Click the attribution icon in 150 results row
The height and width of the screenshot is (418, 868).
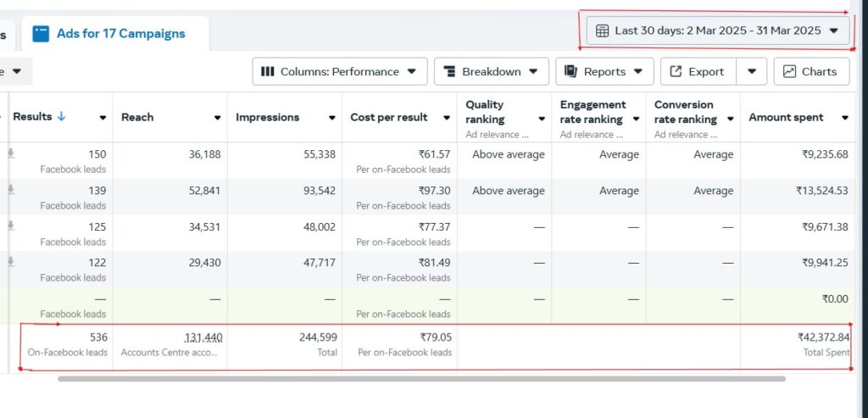(x=10, y=154)
